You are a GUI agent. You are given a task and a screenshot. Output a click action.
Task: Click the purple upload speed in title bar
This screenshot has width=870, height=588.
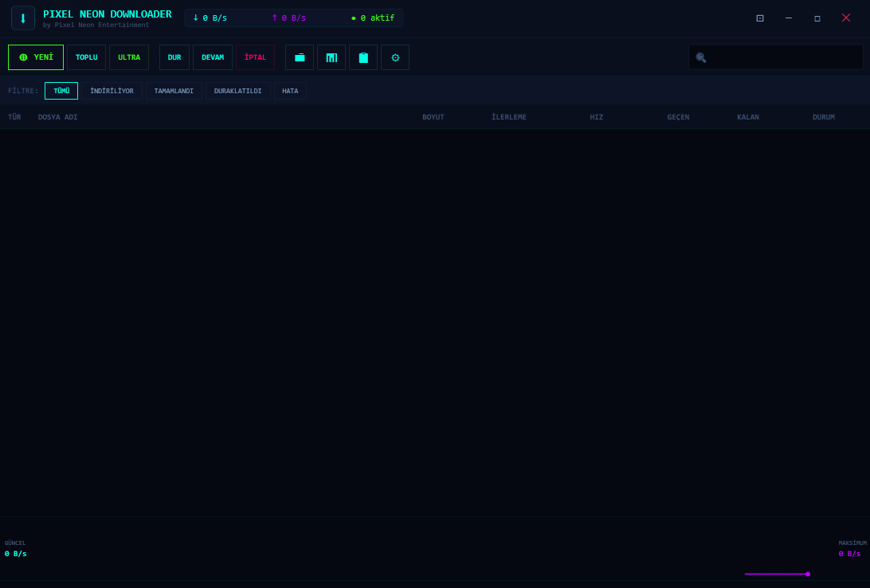288,18
